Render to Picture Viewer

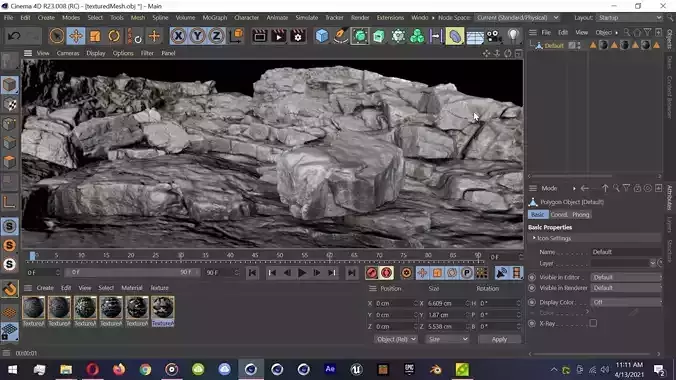tap(279, 36)
